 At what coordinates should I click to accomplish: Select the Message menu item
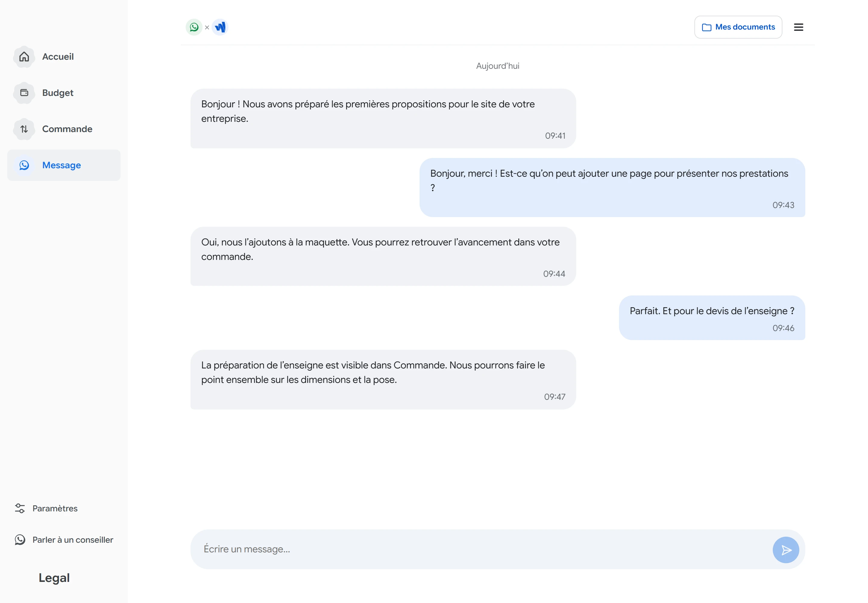coord(64,165)
